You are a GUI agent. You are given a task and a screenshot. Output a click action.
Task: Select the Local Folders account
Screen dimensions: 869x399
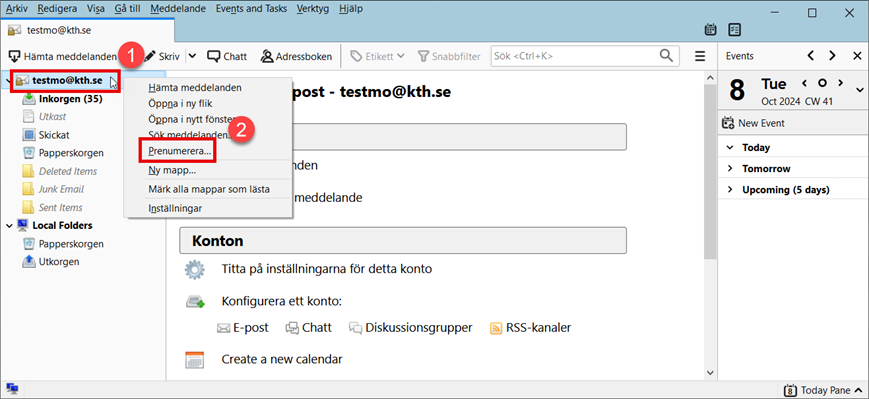pos(62,226)
